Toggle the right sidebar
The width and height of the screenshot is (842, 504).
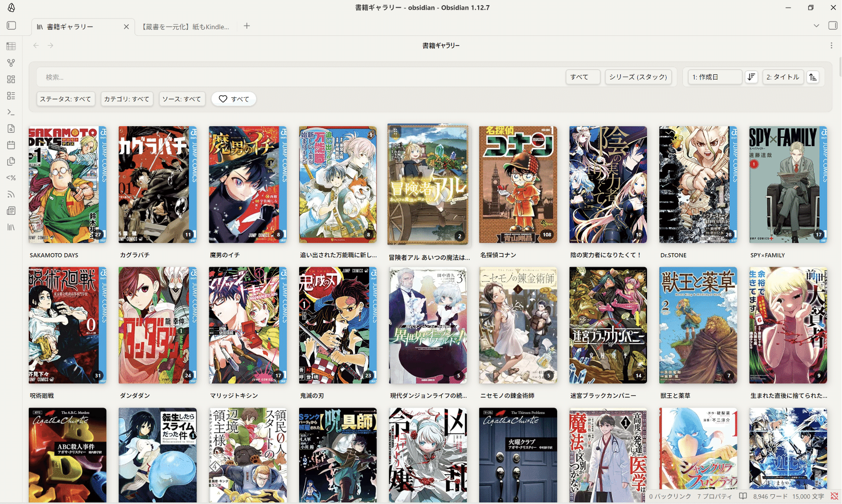(x=833, y=26)
